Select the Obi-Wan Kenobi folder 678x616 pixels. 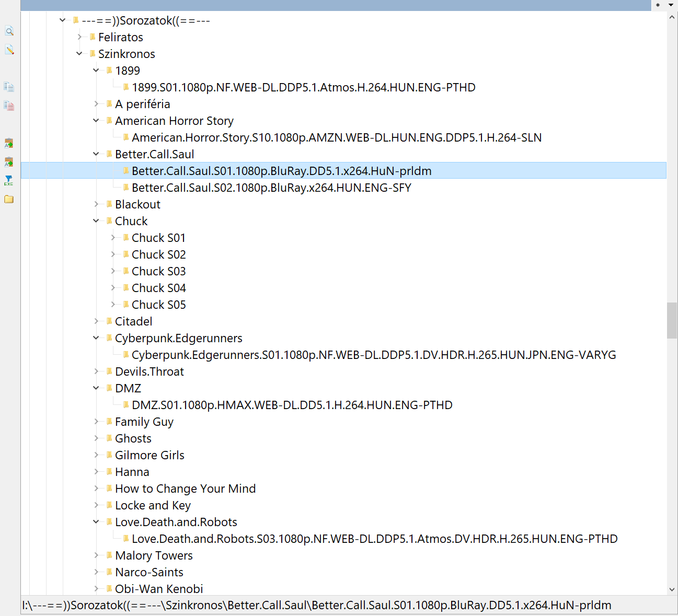[x=159, y=589]
